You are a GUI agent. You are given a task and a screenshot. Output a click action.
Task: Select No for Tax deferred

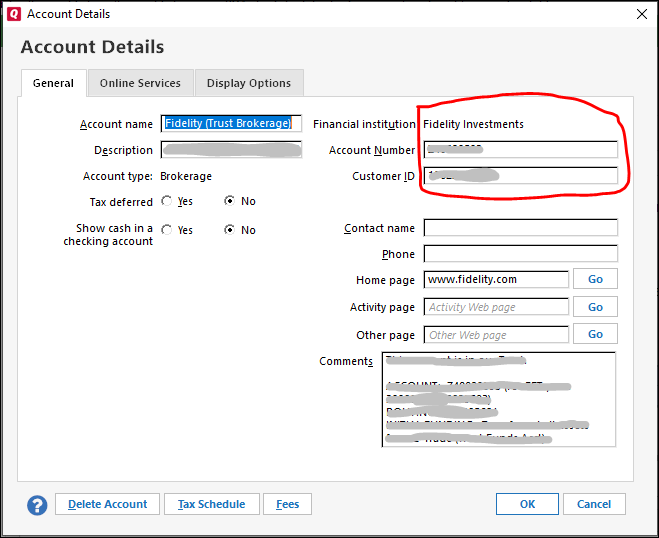(229, 201)
